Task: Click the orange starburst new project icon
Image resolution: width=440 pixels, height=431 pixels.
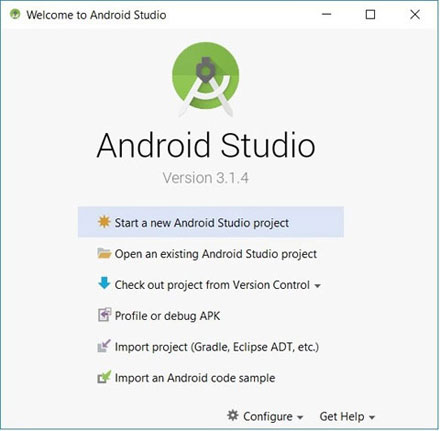Action: (x=104, y=222)
